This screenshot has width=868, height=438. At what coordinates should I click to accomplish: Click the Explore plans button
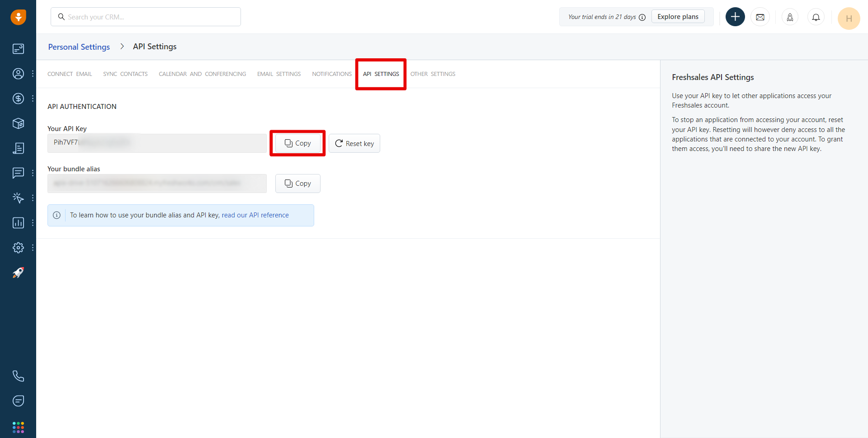pyautogui.click(x=678, y=17)
